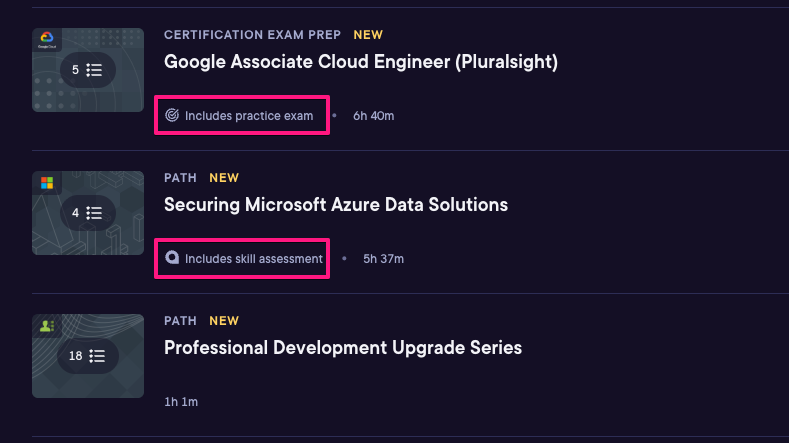The image size is (789, 443).
Task: Click the Includes skill assessment label
Action: pyautogui.click(x=254, y=259)
